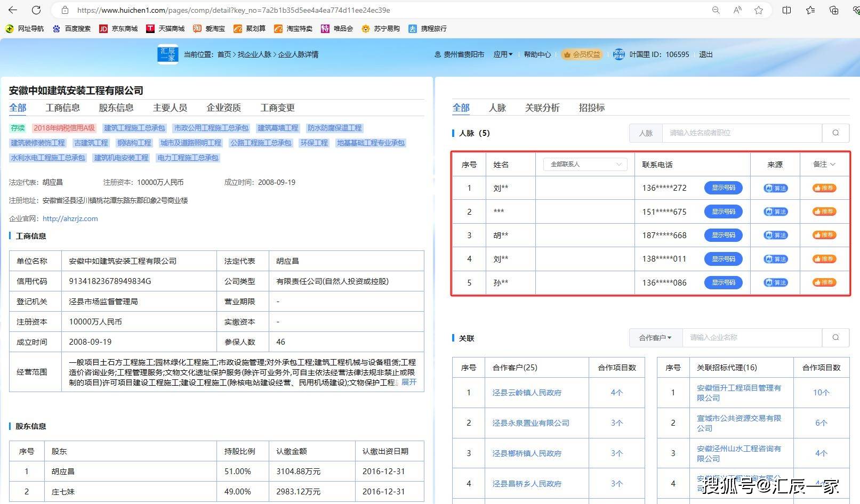Switch to the 关联分析 tab

[542, 108]
